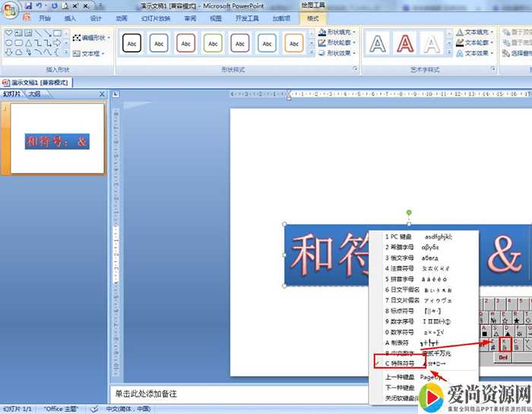Choose checked C 特殊符号 menu entry

pos(424,363)
